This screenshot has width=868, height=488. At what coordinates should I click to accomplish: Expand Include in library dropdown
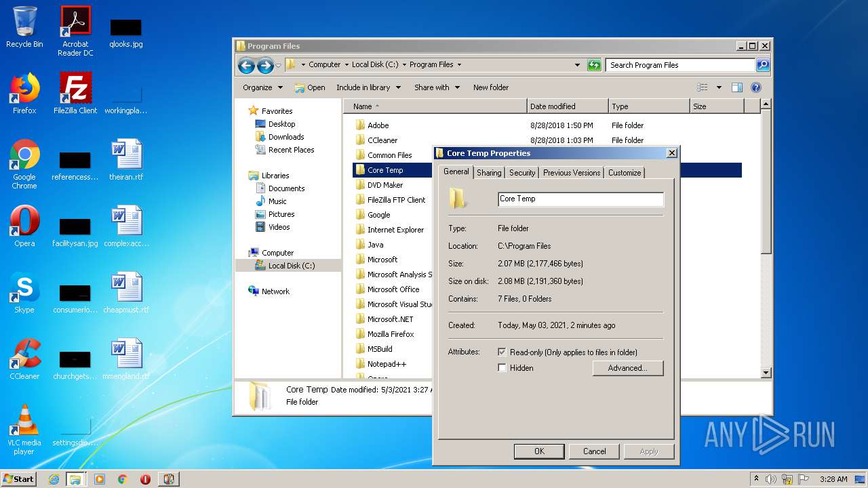tap(368, 87)
